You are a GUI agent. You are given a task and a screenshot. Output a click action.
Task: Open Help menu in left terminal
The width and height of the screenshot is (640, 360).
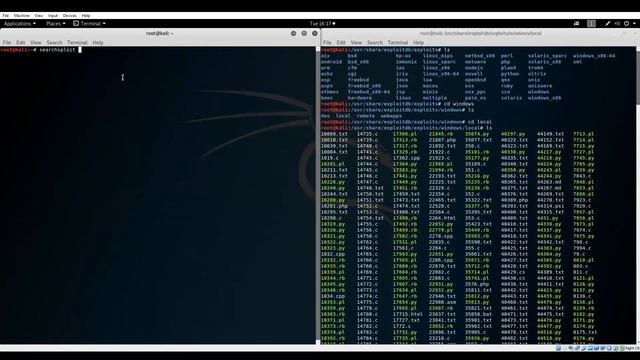[x=98, y=42]
